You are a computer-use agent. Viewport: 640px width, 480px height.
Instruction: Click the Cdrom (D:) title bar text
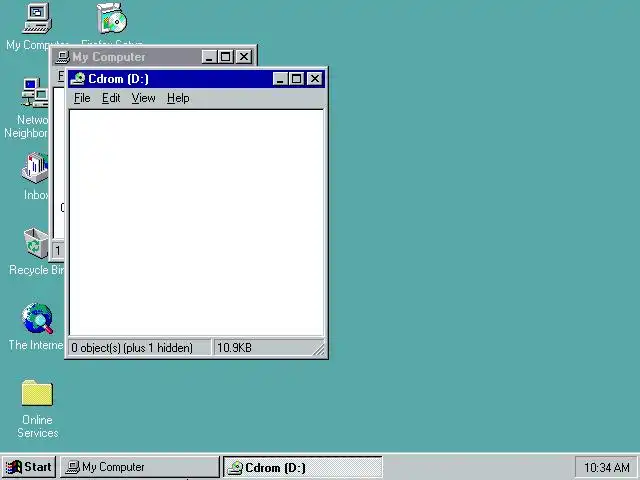118,79
